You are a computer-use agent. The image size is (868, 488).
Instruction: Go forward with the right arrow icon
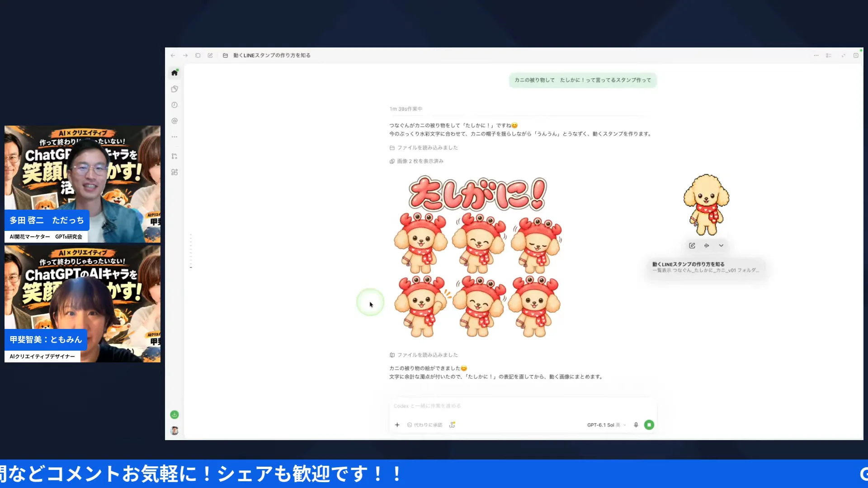point(185,55)
